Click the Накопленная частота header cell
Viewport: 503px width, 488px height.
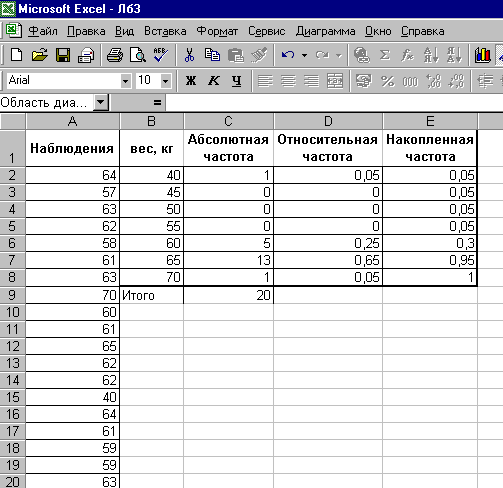click(430, 148)
